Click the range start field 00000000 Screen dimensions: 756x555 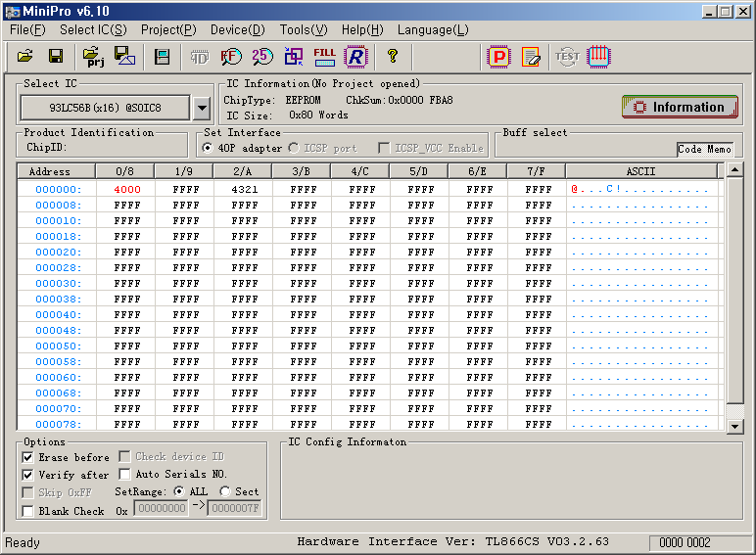[162, 508]
